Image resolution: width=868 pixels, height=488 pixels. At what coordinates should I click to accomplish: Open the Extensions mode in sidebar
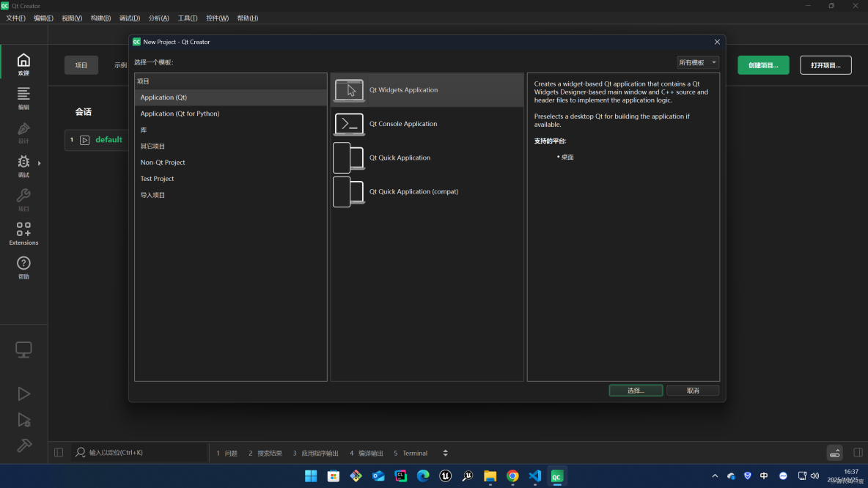[x=23, y=233]
